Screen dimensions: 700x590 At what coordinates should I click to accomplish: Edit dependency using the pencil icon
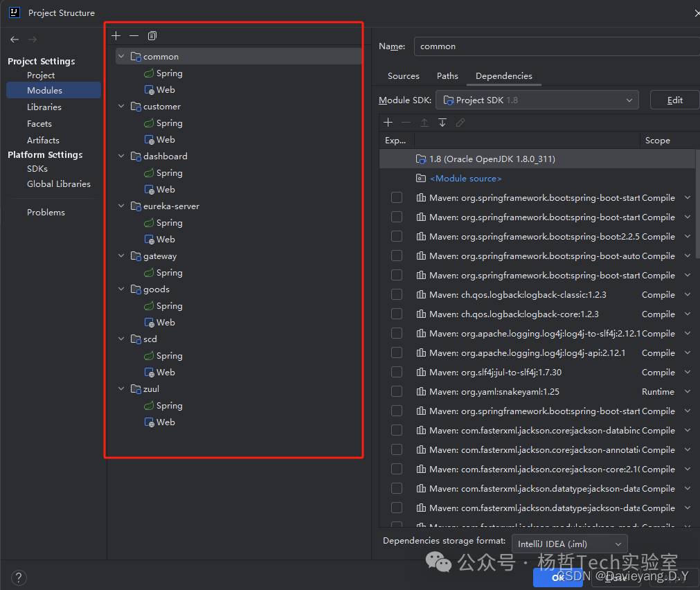[460, 122]
